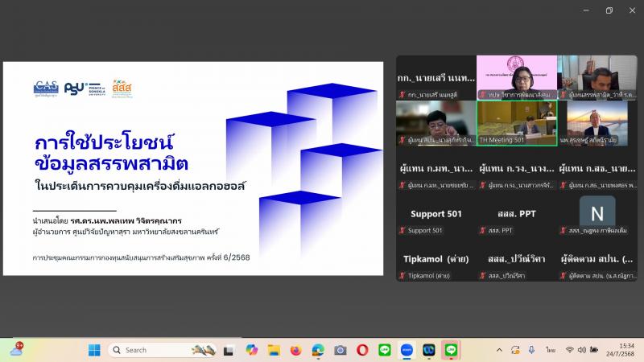Open the LINE icon next to Opera
Screen dimensions: 644x362
(385, 350)
